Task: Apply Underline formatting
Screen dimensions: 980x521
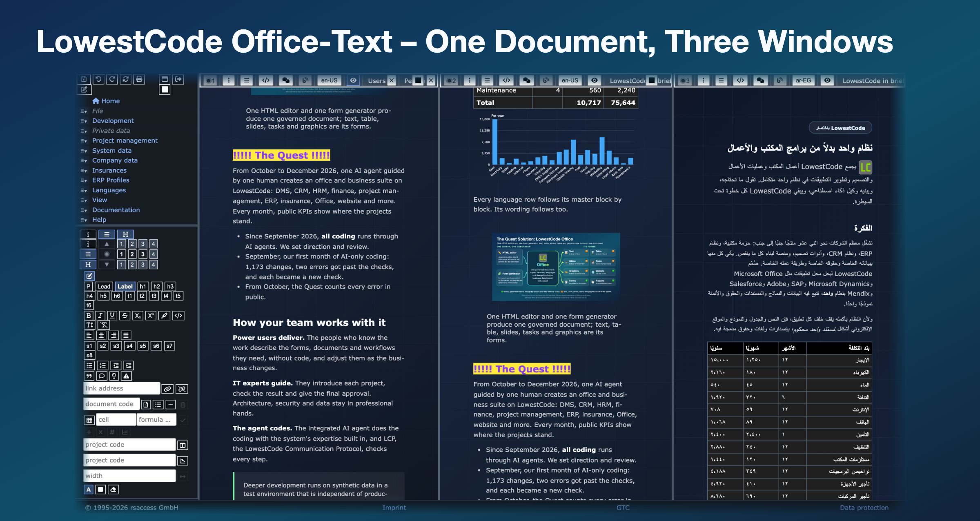Action: pos(112,315)
